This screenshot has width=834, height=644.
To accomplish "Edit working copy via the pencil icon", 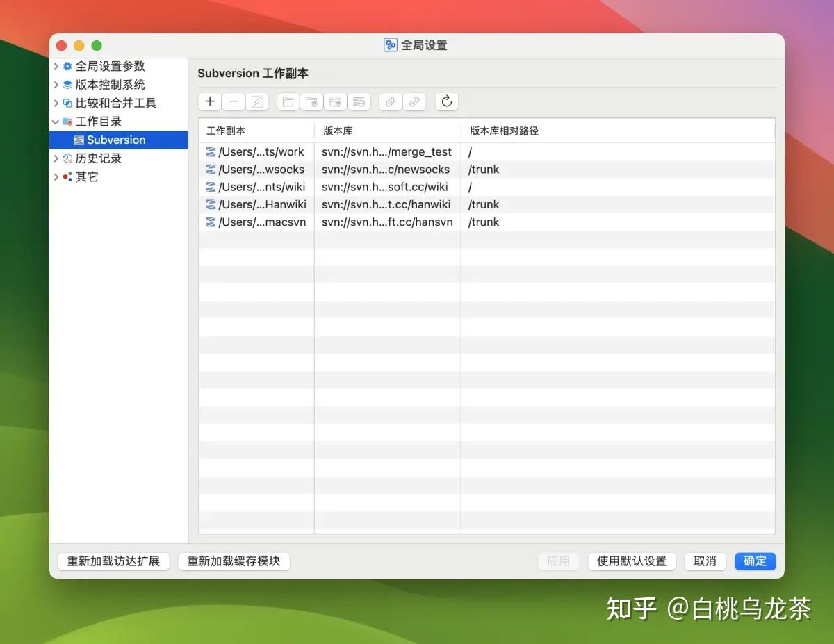I will (257, 101).
